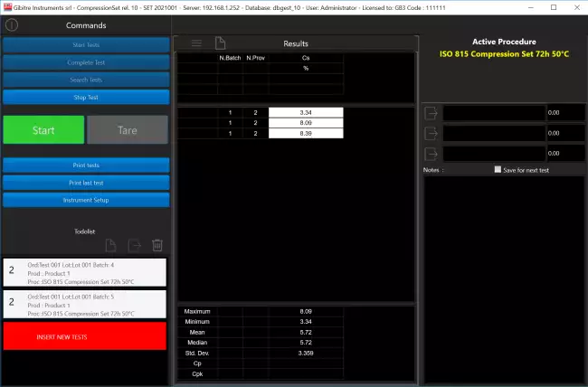Click the info icon beside Commands
The width and height of the screenshot is (588, 387).
(12, 26)
